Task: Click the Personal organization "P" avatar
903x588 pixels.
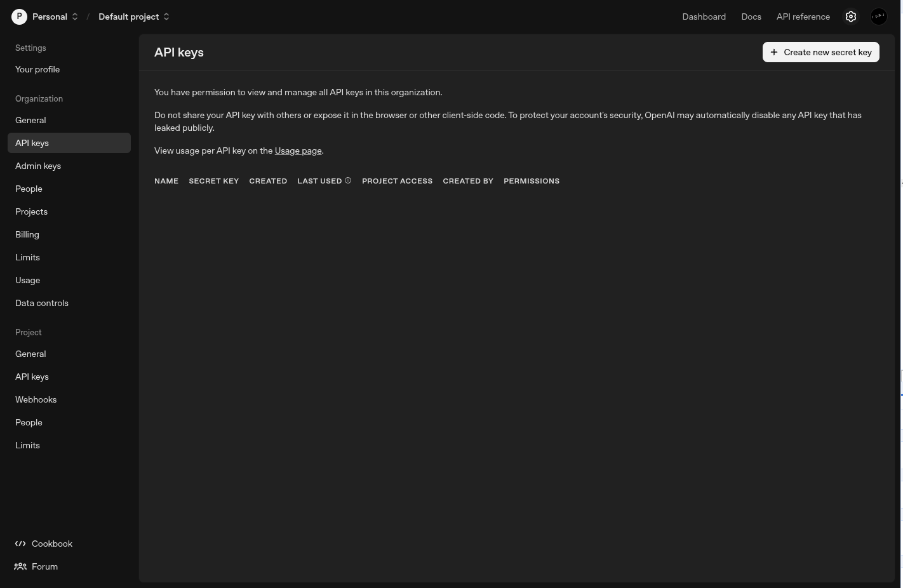Action: (x=19, y=17)
